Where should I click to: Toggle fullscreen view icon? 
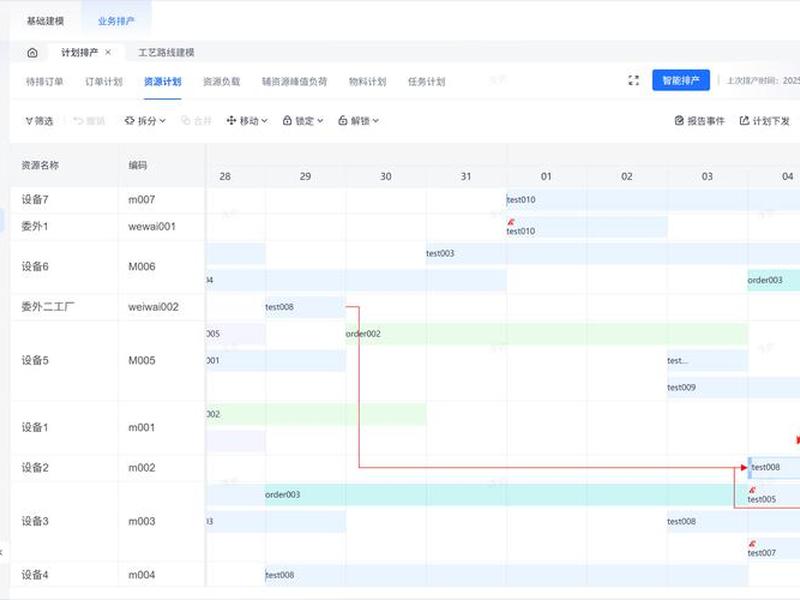tap(633, 81)
